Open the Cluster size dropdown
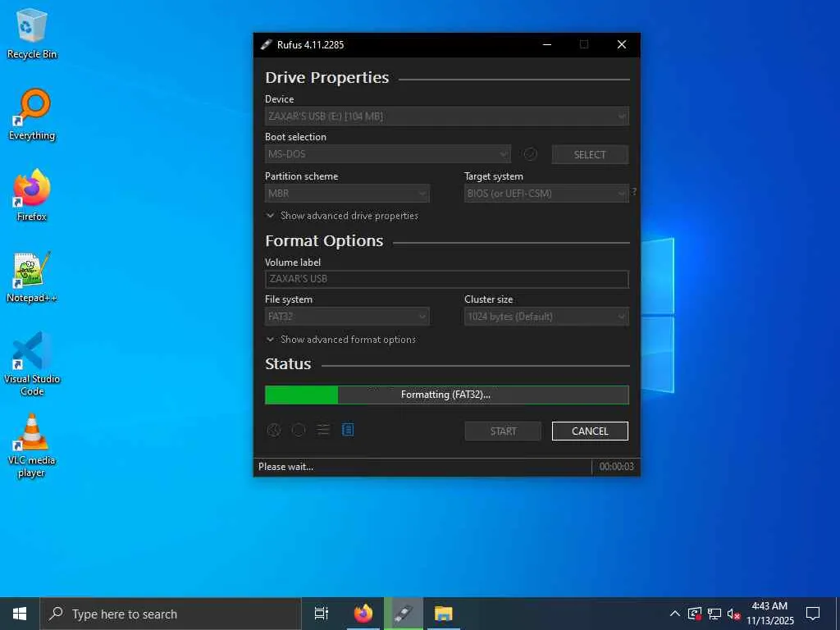The width and height of the screenshot is (840, 630). tap(546, 317)
